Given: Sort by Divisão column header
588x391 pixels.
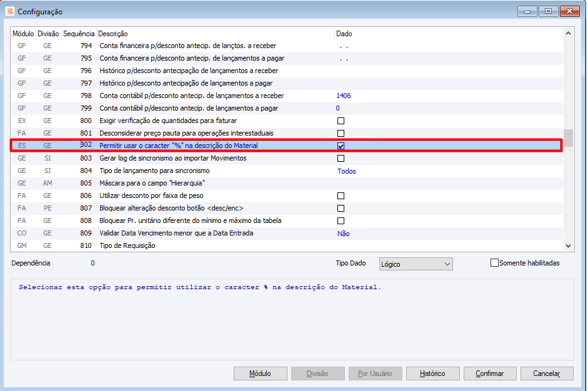Looking at the screenshot, I should coord(48,34).
